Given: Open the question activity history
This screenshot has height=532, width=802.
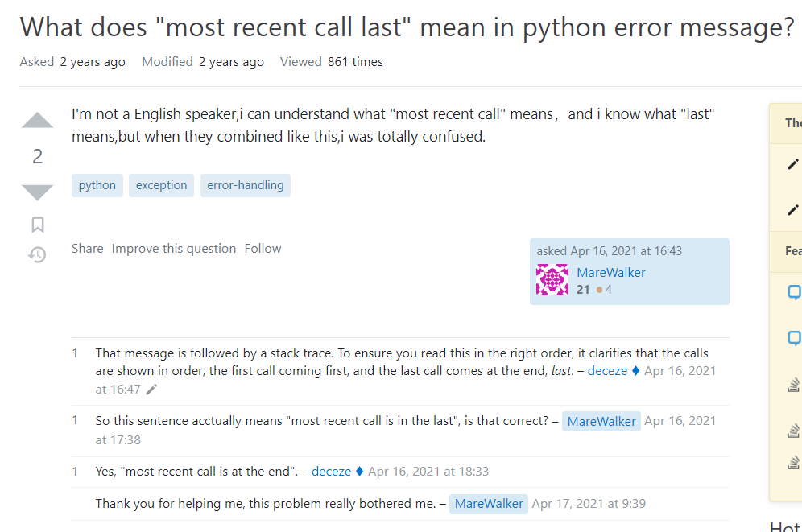Looking at the screenshot, I should [37, 254].
